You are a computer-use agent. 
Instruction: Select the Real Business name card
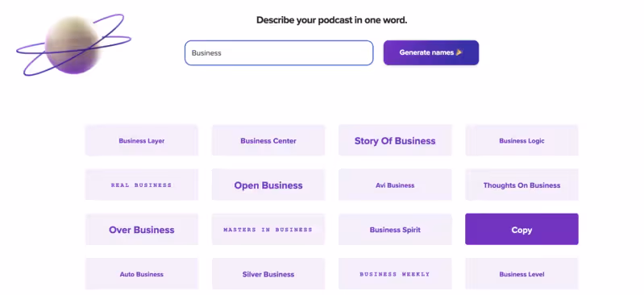(142, 185)
